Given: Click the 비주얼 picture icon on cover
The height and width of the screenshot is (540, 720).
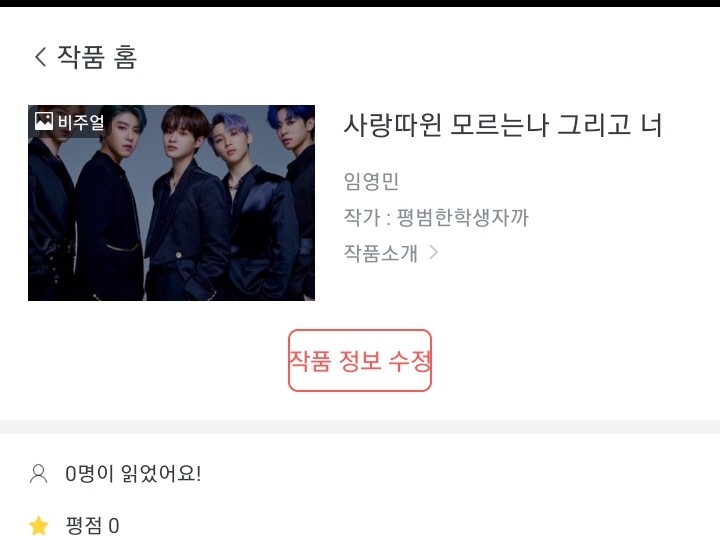Looking at the screenshot, I should click(44, 121).
